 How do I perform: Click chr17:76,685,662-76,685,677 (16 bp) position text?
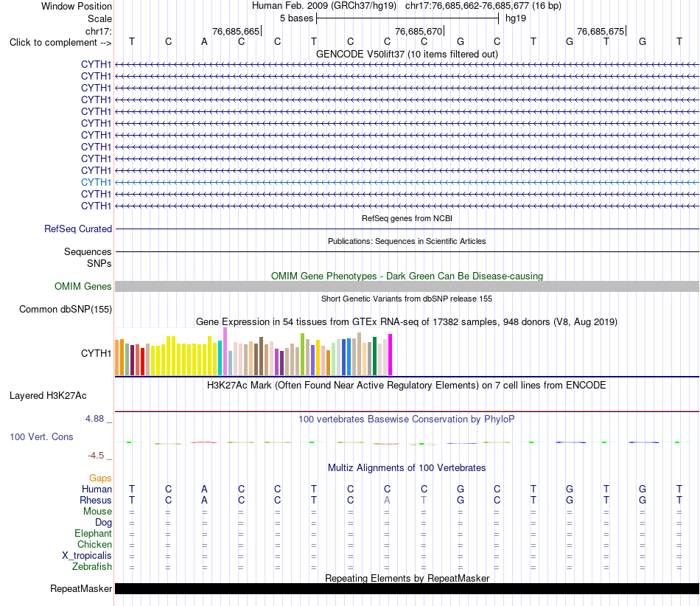(x=483, y=6)
